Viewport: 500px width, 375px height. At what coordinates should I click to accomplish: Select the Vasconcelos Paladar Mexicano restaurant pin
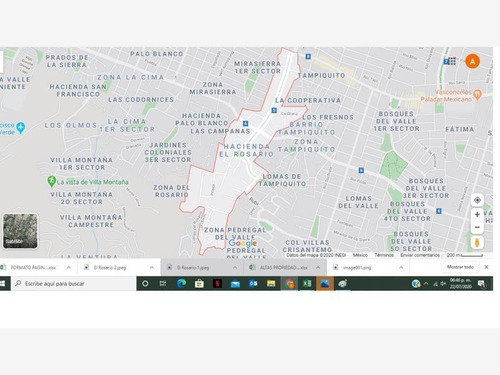[x=477, y=94]
